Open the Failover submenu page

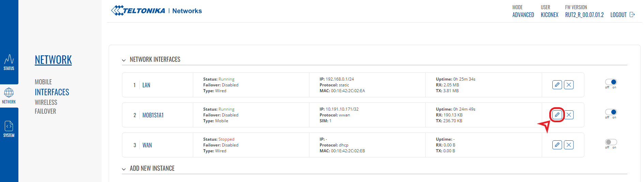coord(45,111)
